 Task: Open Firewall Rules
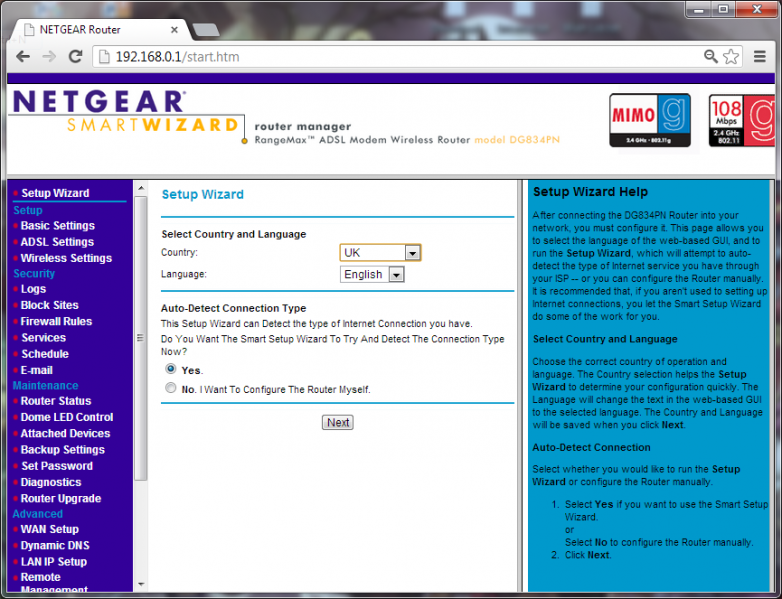56,322
